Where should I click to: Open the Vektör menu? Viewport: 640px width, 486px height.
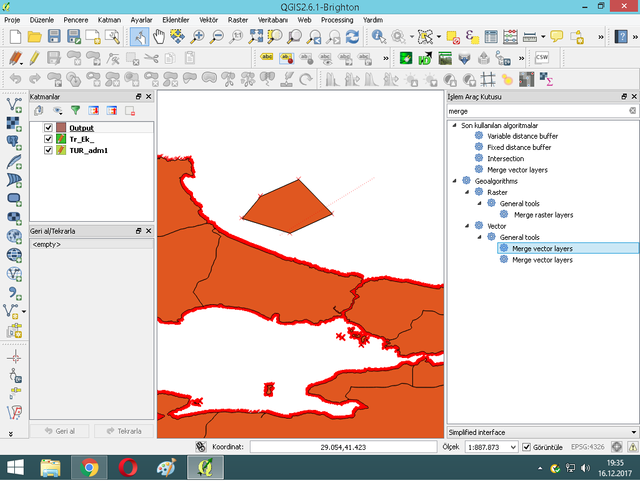click(x=208, y=20)
